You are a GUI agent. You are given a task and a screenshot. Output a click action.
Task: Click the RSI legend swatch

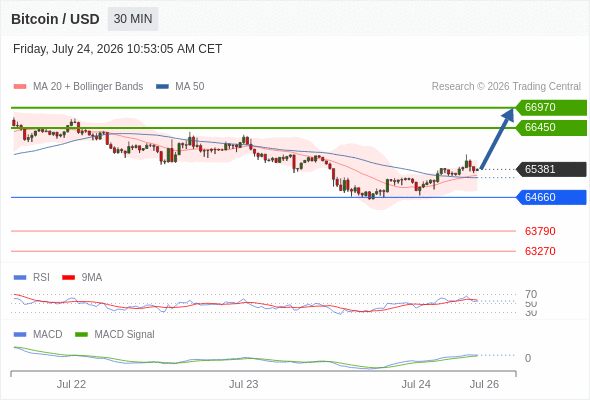[x=20, y=278]
